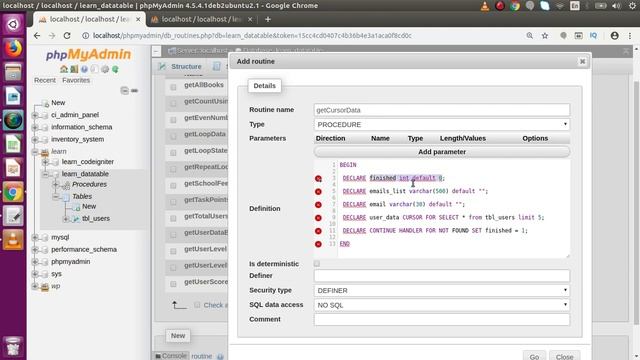Open the Trash in the dock
Image resolution: width=640 pixels, height=360 pixels.
pyautogui.click(x=13, y=346)
